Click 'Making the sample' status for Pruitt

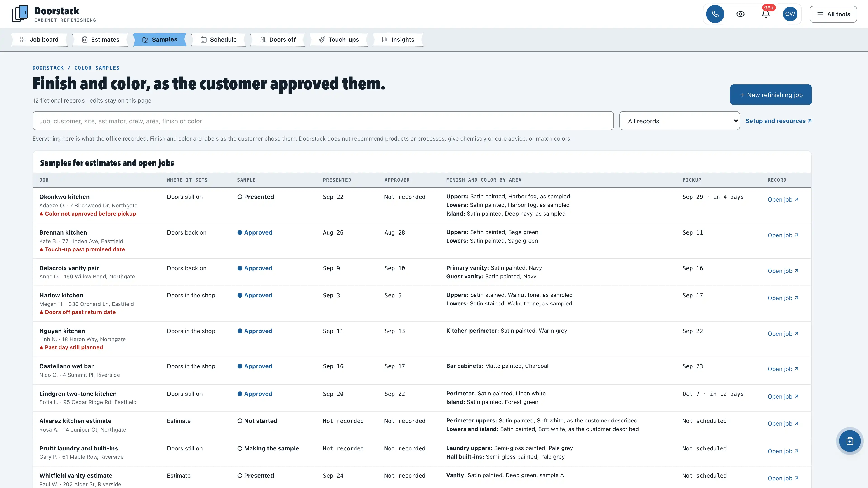(268, 448)
